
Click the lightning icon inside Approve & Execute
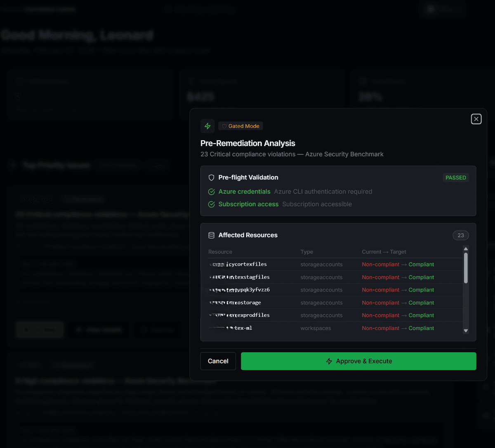point(329,361)
